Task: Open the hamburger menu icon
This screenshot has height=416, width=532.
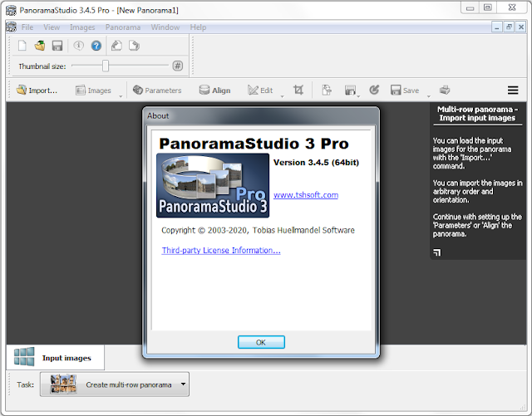Action: tap(513, 91)
